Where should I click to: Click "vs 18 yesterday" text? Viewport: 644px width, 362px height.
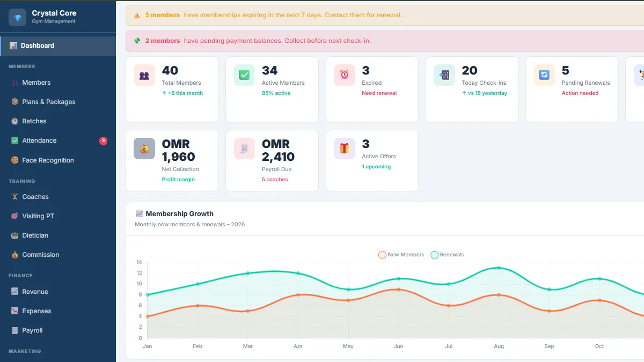click(x=485, y=93)
